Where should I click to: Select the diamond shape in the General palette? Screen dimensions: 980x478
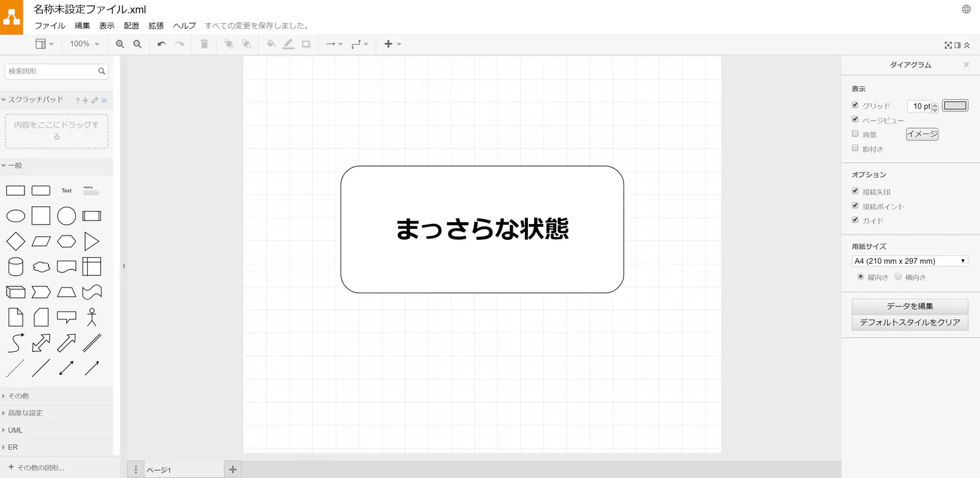click(x=16, y=241)
